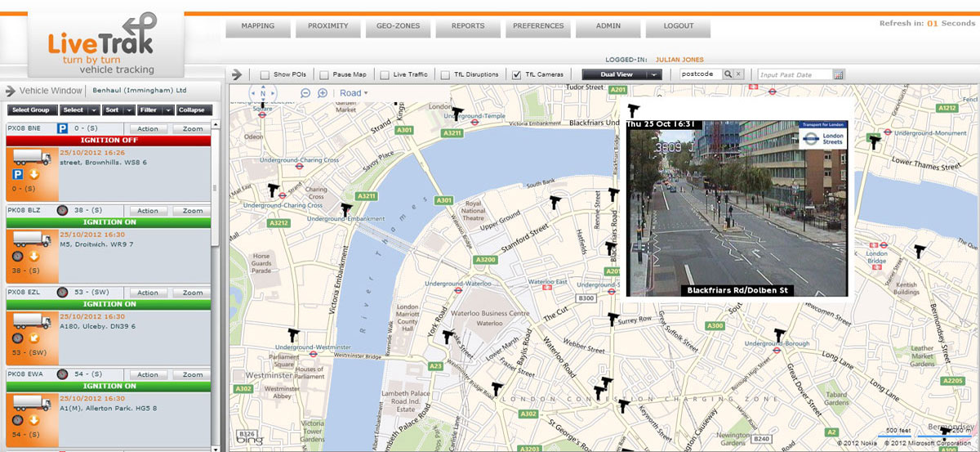Image resolution: width=980 pixels, height=452 pixels.
Task: Open the Road map-type dropdown
Action: tap(354, 93)
